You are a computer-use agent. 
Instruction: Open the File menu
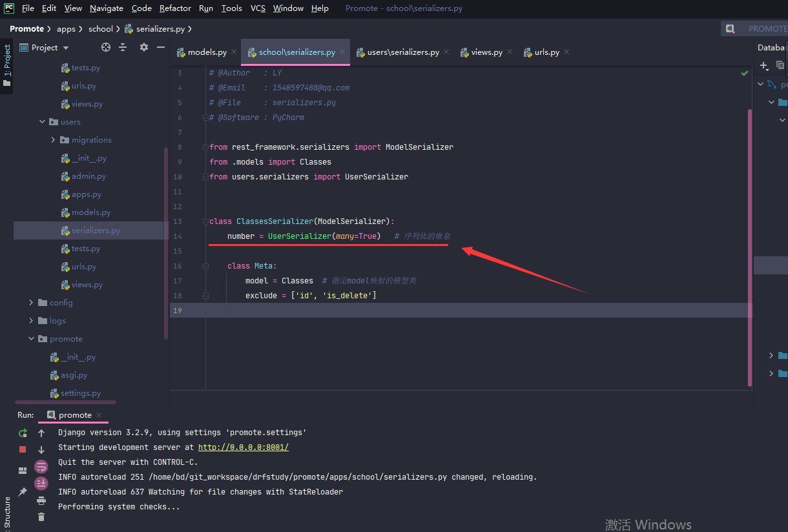[x=28, y=8]
